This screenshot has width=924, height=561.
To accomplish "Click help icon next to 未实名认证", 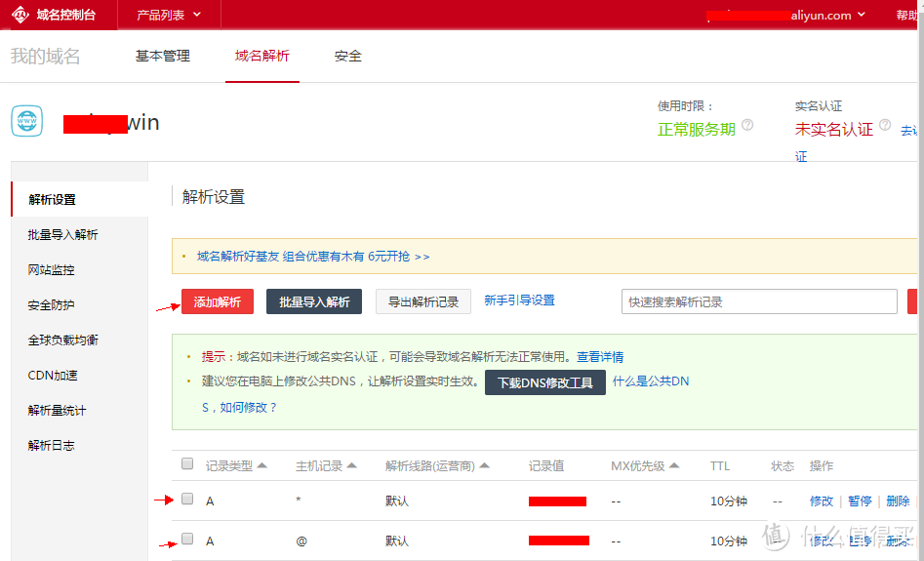I will point(885,125).
